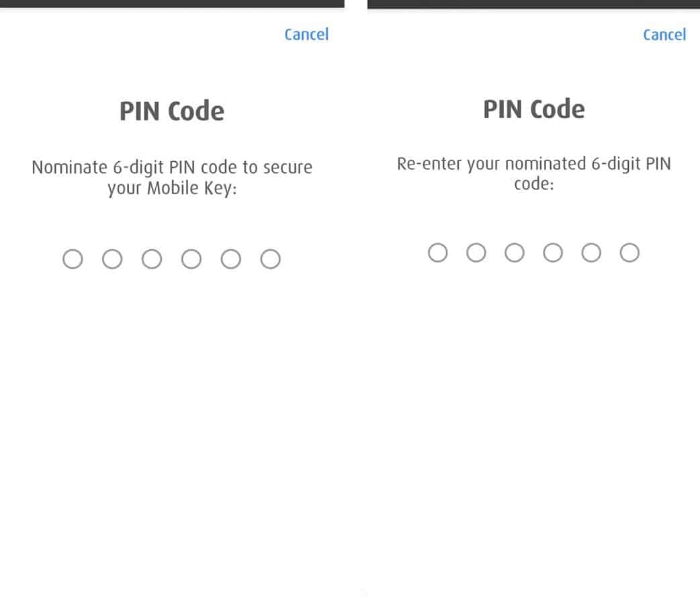Tap the first PIN circle on left screen
Image resolution: width=700 pixels, height=597 pixels.
tap(73, 259)
